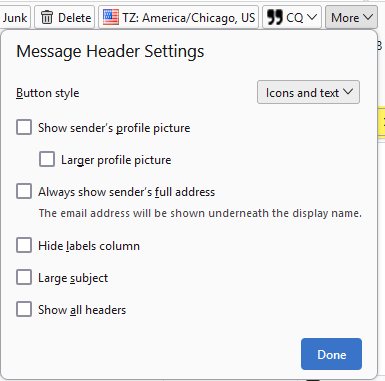Open the More toolbar menu
This screenshot has width=385, height=381.
[351, 17]
